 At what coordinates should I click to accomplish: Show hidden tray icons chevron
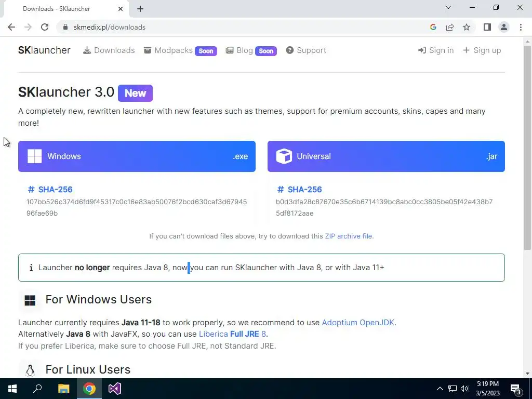pyautogui.click(x=440, y=389)
